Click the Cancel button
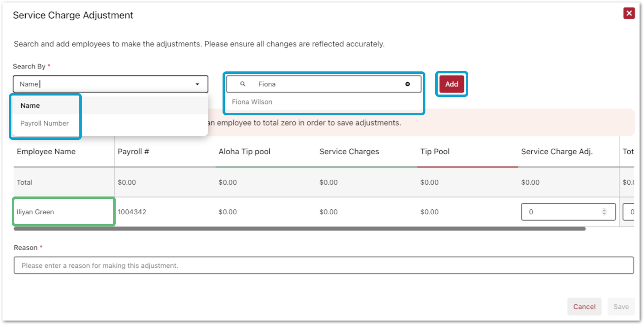 [x=584, y=306]
